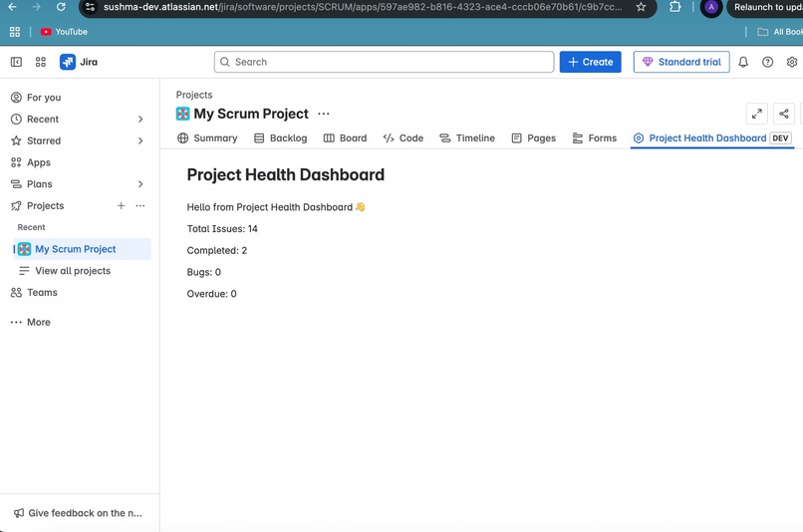
Task: Click the Create button
Action: tap(590, 62)
